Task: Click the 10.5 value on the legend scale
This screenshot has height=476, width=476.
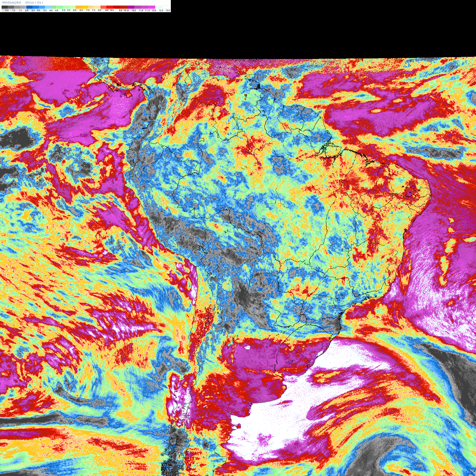Action: coord(134,10)
